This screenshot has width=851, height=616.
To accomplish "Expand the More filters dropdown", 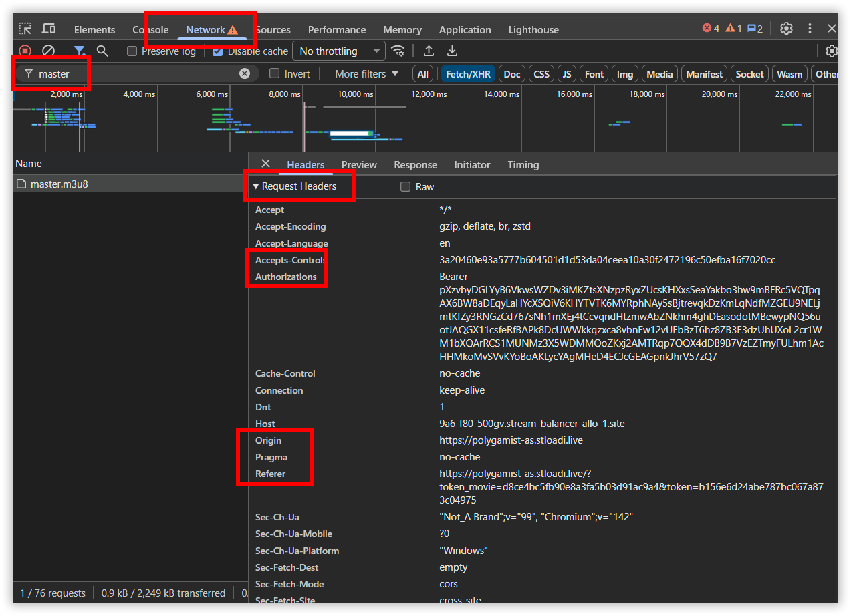I will (x=366, y=73).
